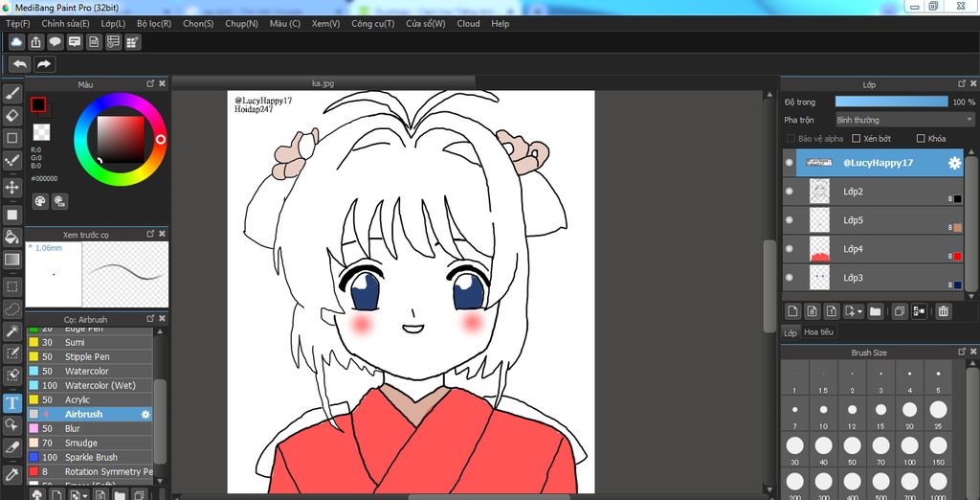The image size is (980, 500).
Task: Select the Fill rectangle tool
Action: pos(11,215)
